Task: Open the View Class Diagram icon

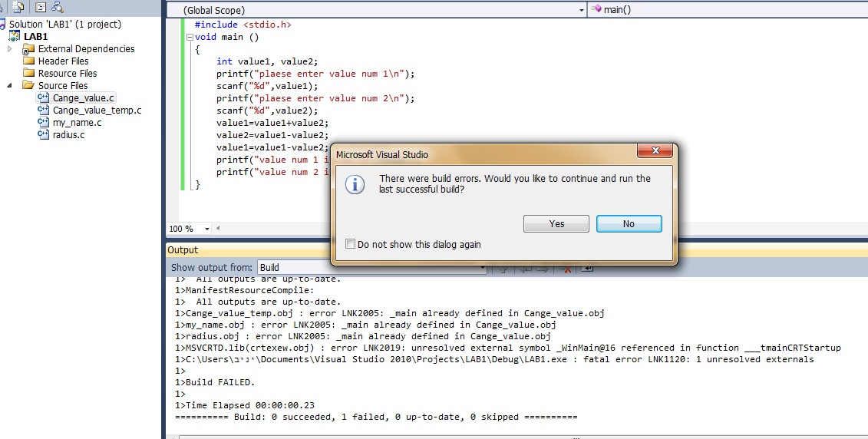Action: pyautogui.click(x=58, y=7)
